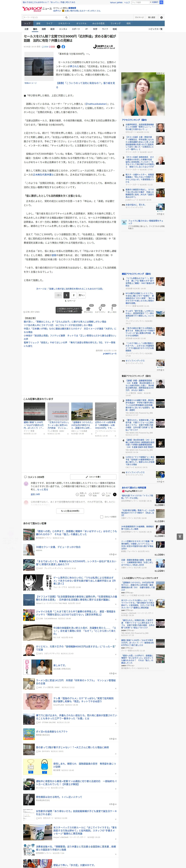
Task: Open the ランキング navigation tab
Action: tap(115, 24)
